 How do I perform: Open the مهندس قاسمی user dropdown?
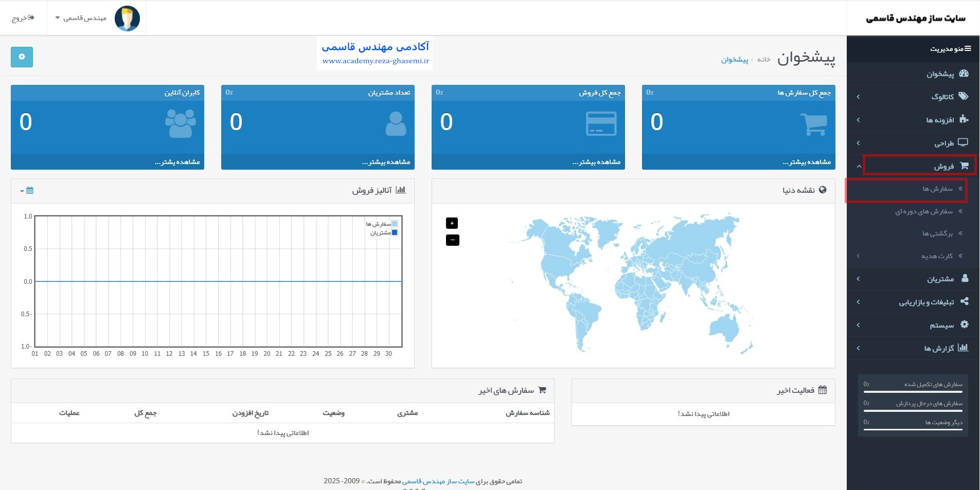coord(81,18)
